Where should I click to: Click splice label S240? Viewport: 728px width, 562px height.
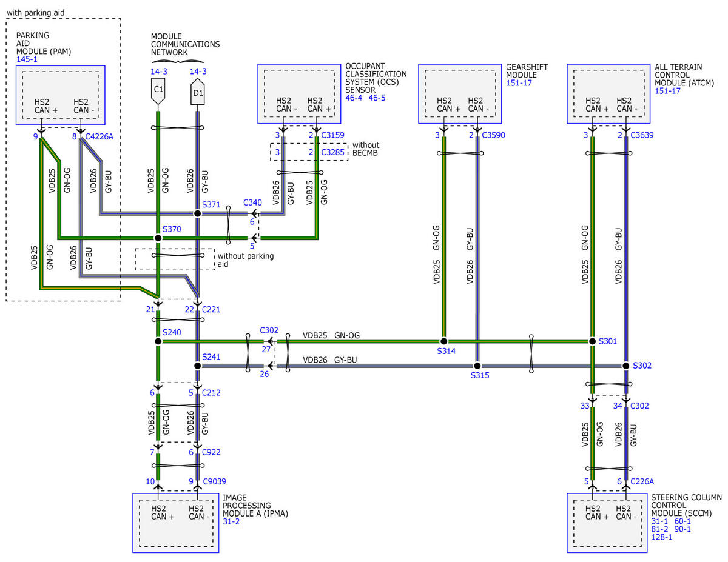172,333
